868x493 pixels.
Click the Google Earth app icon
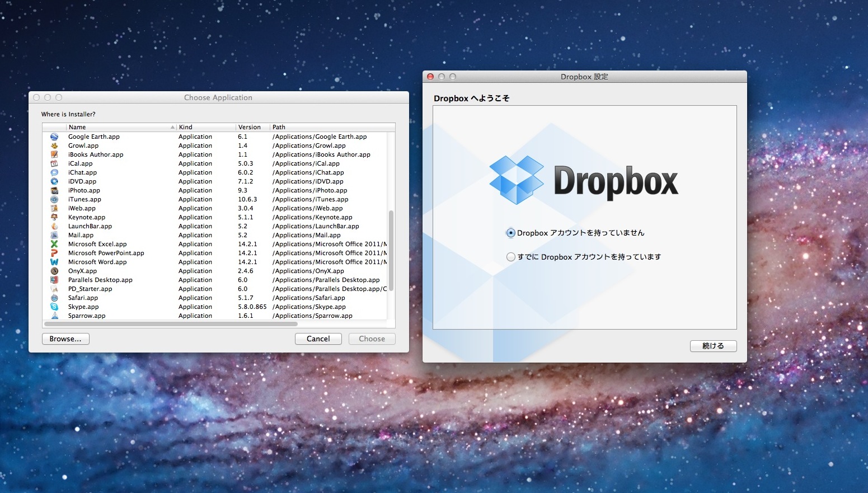pos(54,137)
